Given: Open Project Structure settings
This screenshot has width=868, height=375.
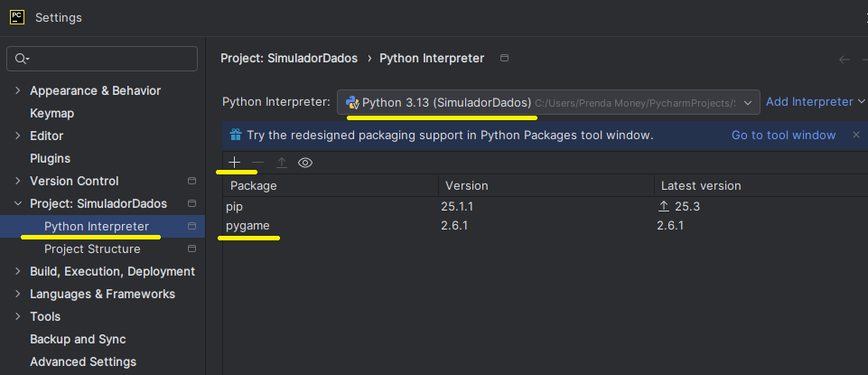Looking at the screenshot, I should point(92,249).
